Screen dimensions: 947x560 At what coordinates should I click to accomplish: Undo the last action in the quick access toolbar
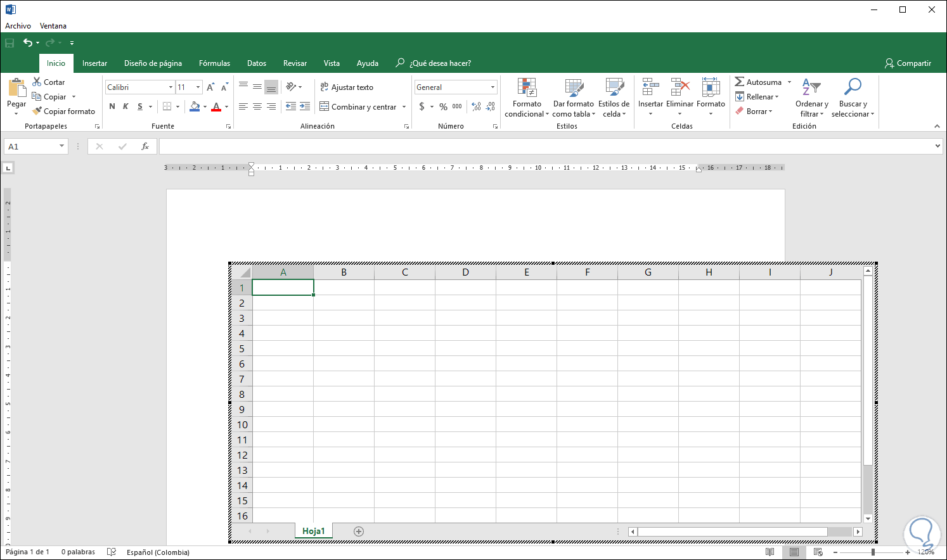[x=27, y=43]
